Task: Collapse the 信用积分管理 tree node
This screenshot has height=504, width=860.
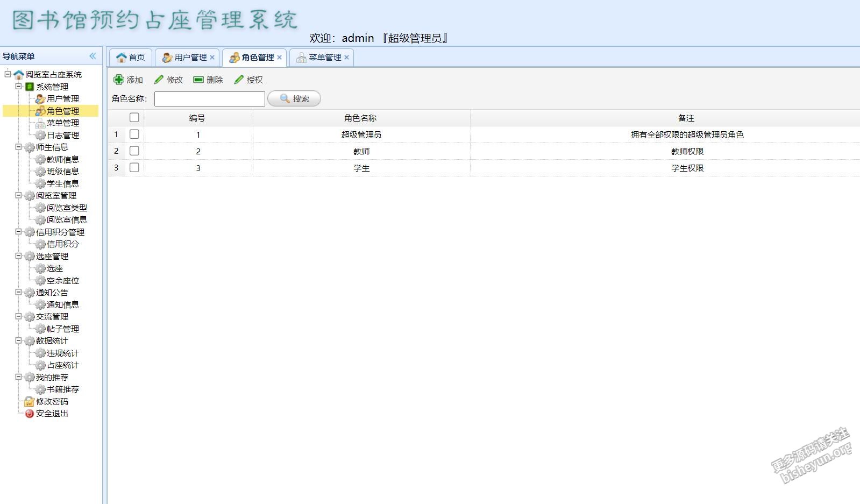Action: click(x=18, y=231)
